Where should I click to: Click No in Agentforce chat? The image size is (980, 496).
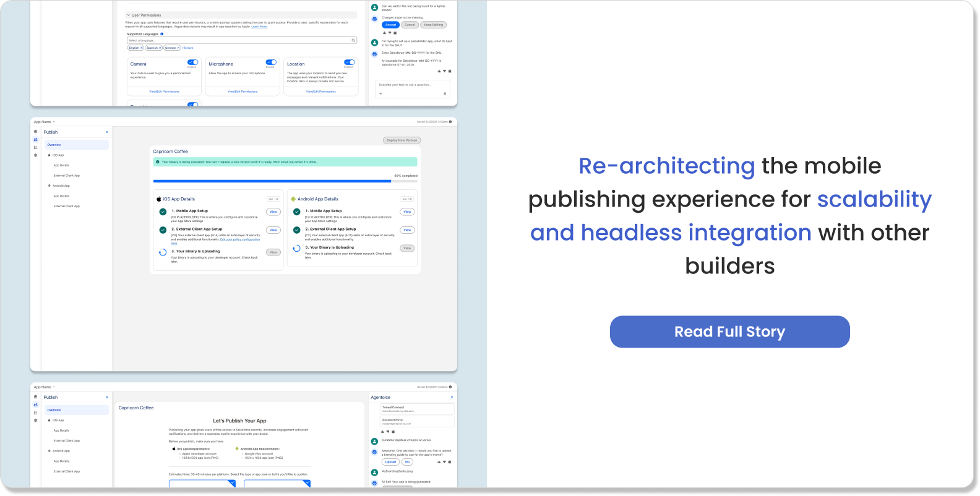pyautogui.click(x=407, y=462)
